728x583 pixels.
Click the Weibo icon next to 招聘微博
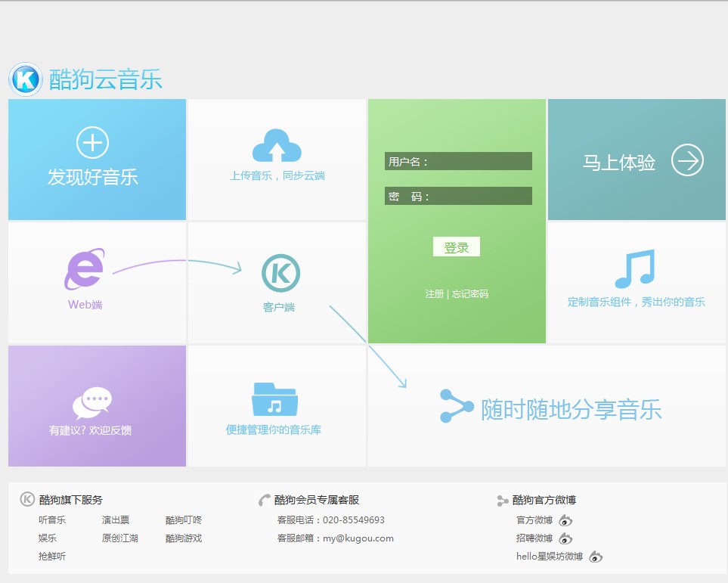[565, 538]
